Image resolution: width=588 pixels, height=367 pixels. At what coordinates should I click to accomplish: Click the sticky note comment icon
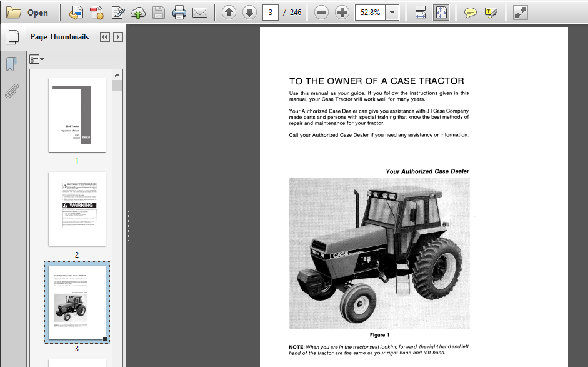point(471,13)
